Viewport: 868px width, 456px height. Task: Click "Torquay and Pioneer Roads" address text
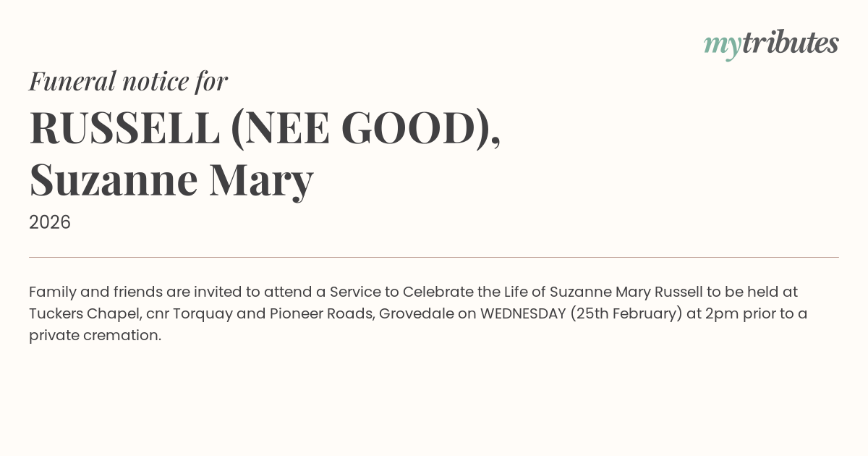tap(271, 313)
